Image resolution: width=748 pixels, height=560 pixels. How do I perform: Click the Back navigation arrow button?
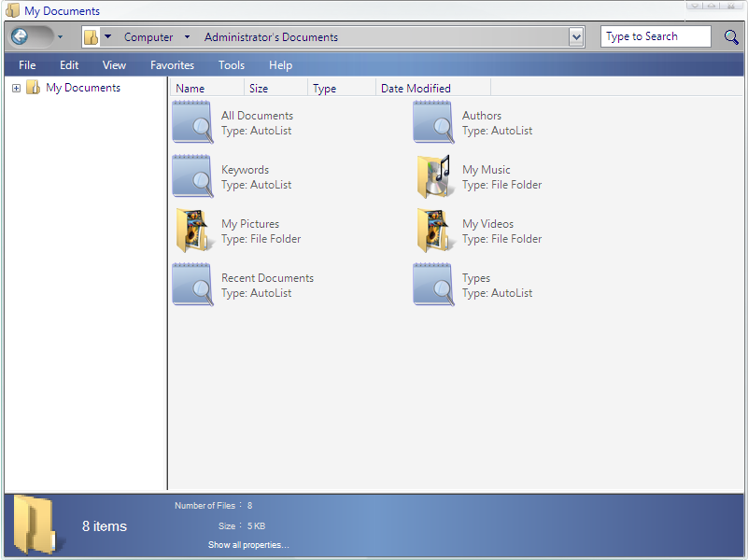[21, 37]
